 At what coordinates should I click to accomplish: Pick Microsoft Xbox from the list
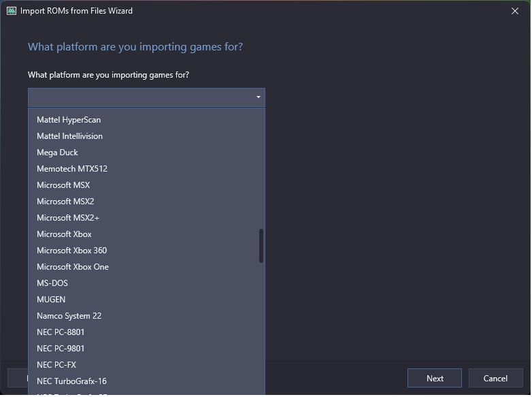click(146, 234)
